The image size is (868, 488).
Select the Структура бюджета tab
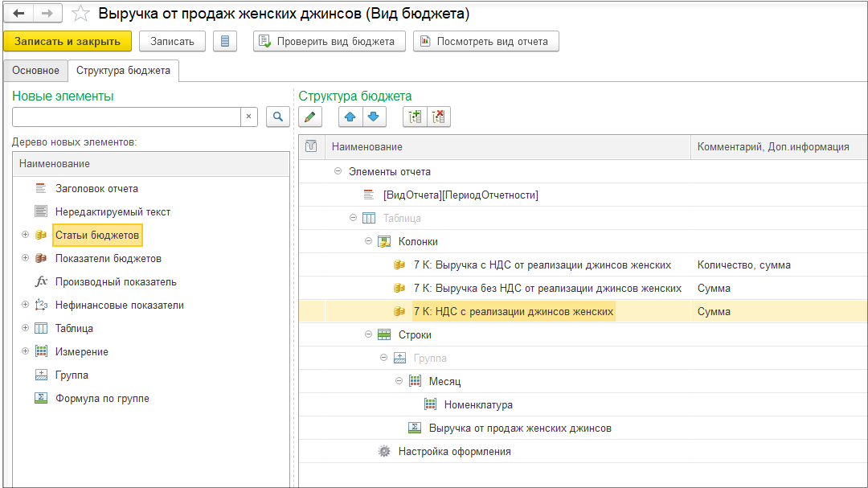point(123,71)
